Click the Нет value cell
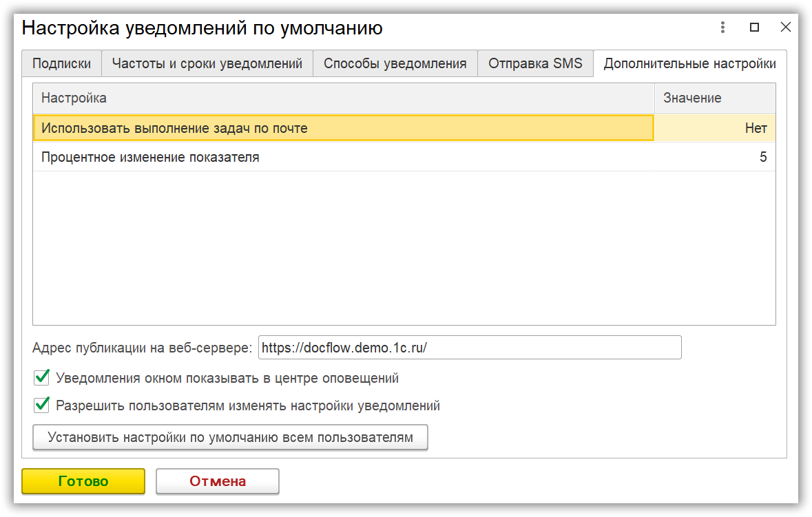 (x=714, y=128)
